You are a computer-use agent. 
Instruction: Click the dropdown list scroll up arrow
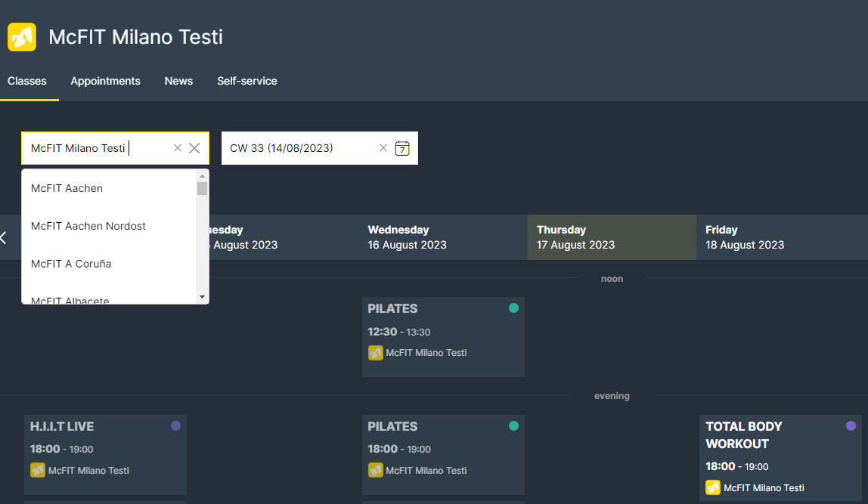click(x=202, y=176)
